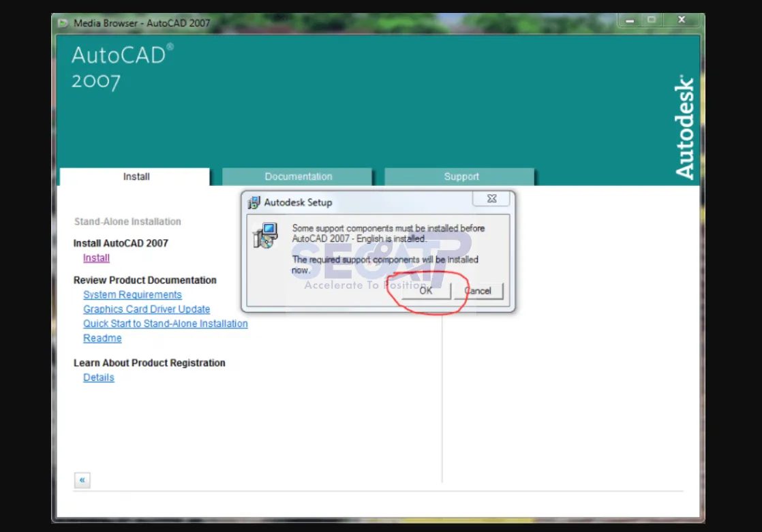Click the Autodesk Setup icon in dialog title bar
This screenshot has width=762, height=532.
point(254,202)
